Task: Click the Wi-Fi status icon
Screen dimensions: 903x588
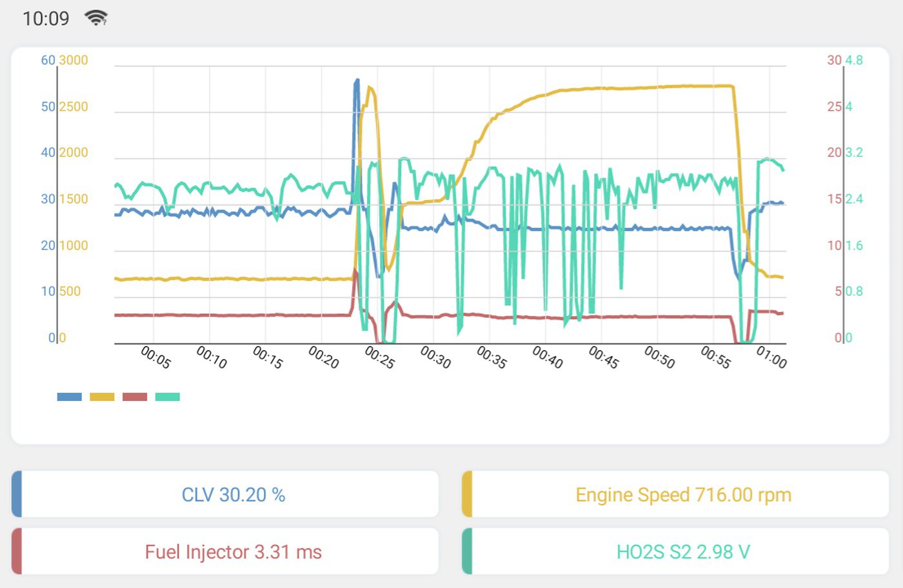Action: click(96, 18)
